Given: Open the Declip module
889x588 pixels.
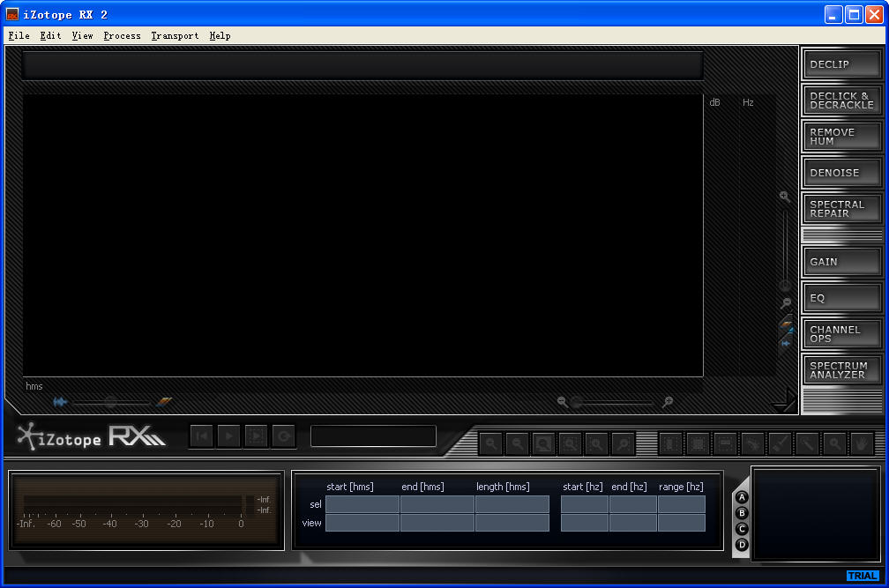Looking at the screenshot, I should click(842, 64).
